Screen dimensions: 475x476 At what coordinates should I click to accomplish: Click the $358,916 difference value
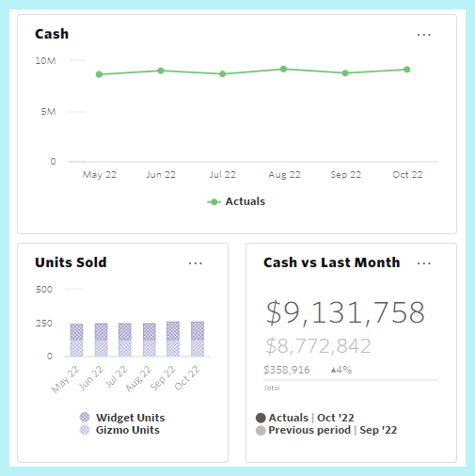pos(287,370)
